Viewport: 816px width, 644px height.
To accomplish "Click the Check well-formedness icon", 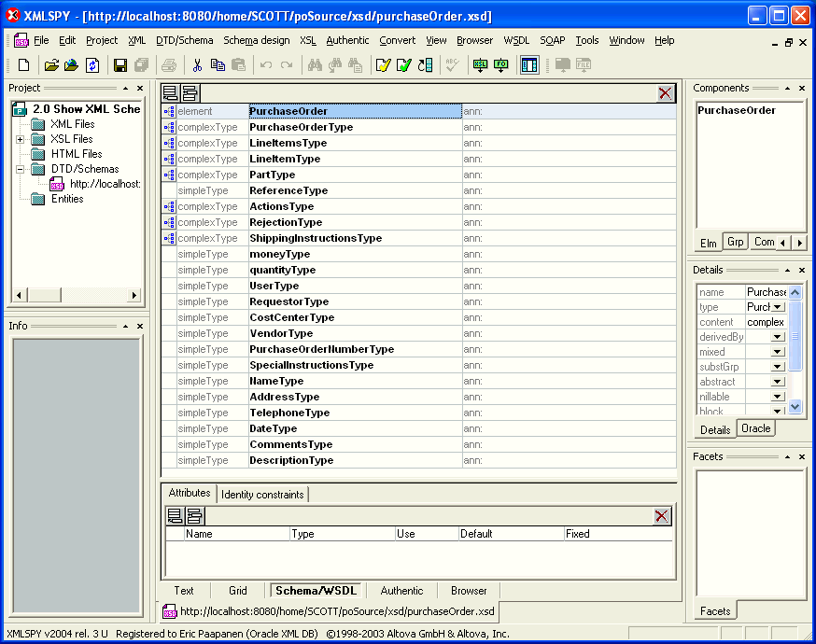I will pos(383,65).
